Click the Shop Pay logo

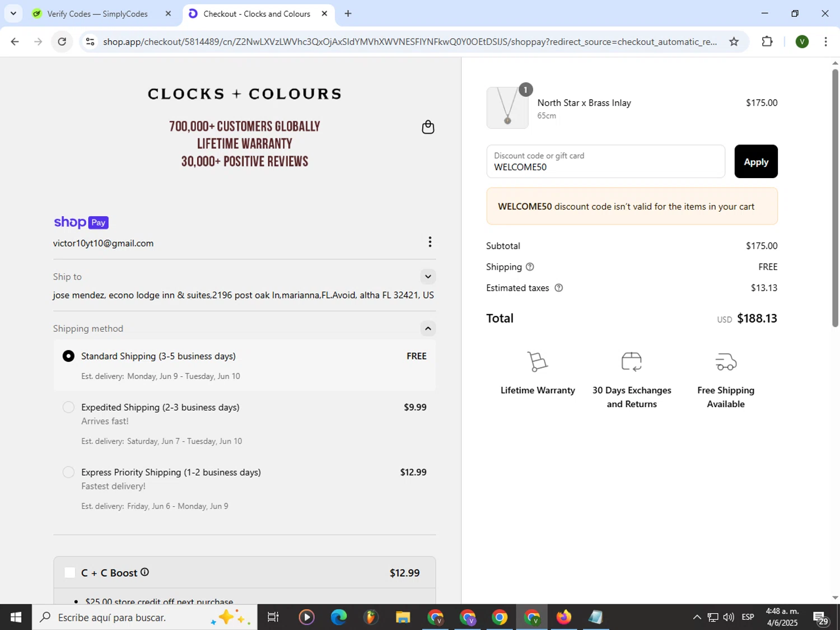(81, 222)
